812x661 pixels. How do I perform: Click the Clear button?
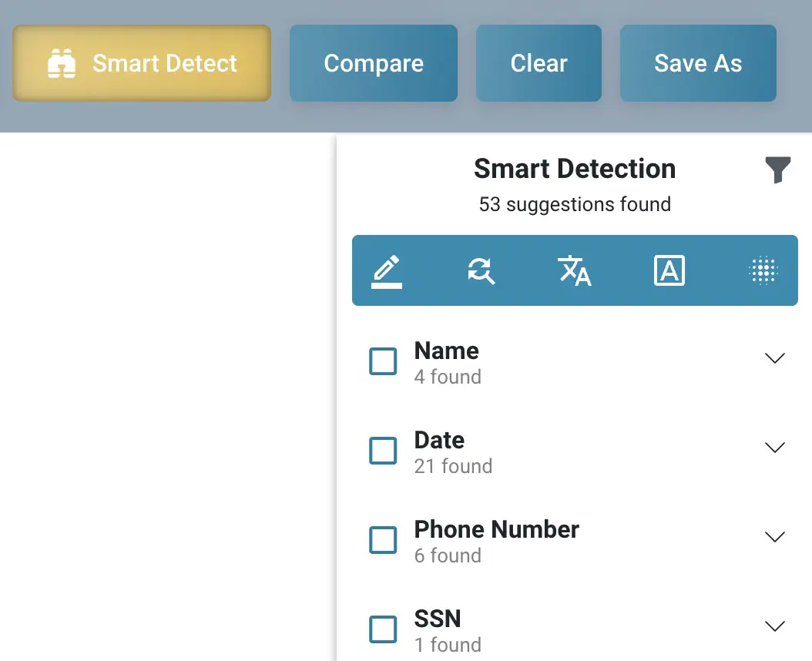(539, 62)
